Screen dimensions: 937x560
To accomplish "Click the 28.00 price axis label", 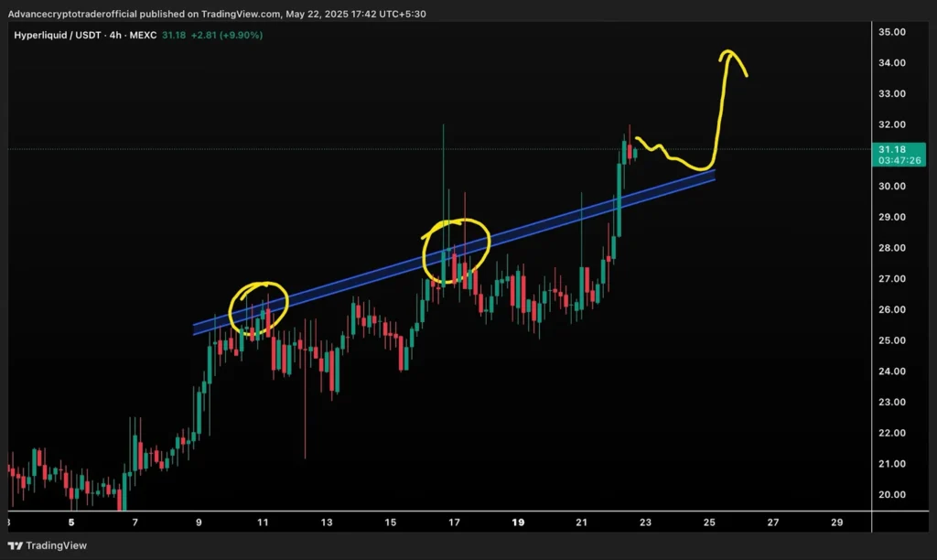I will (891, 248).
